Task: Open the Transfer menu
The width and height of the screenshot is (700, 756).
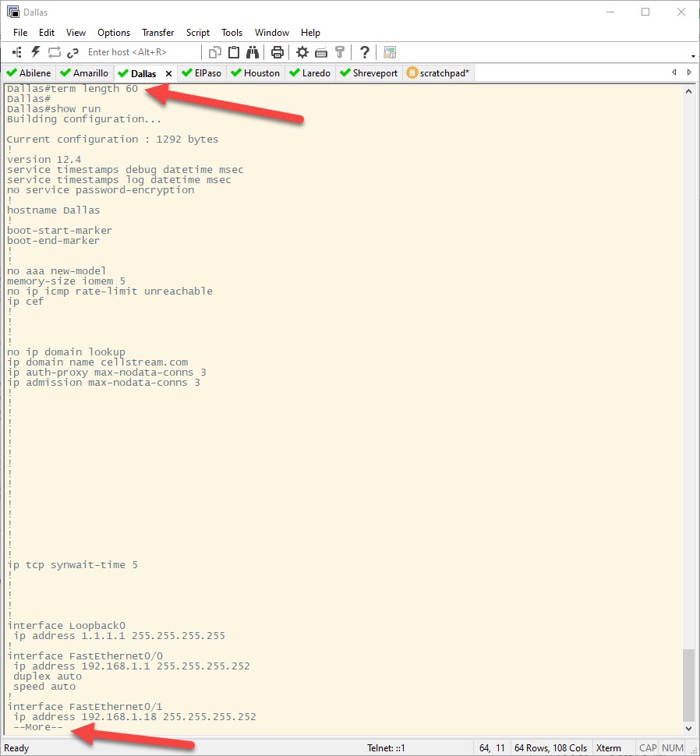Action: pos(157,33)
